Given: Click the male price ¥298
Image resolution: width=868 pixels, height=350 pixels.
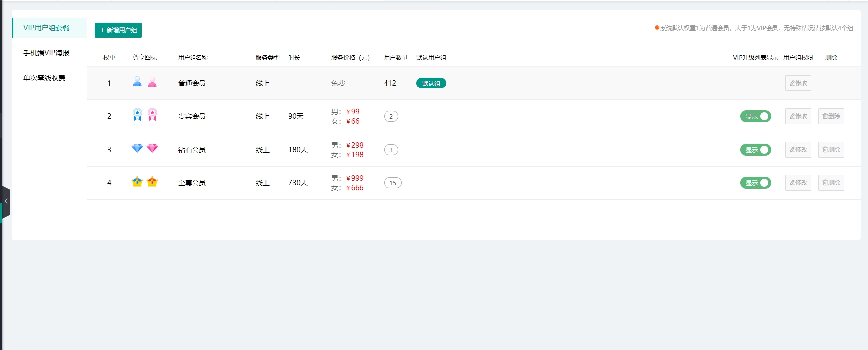Looking at the screenshot, I should (x=355, y=145).
